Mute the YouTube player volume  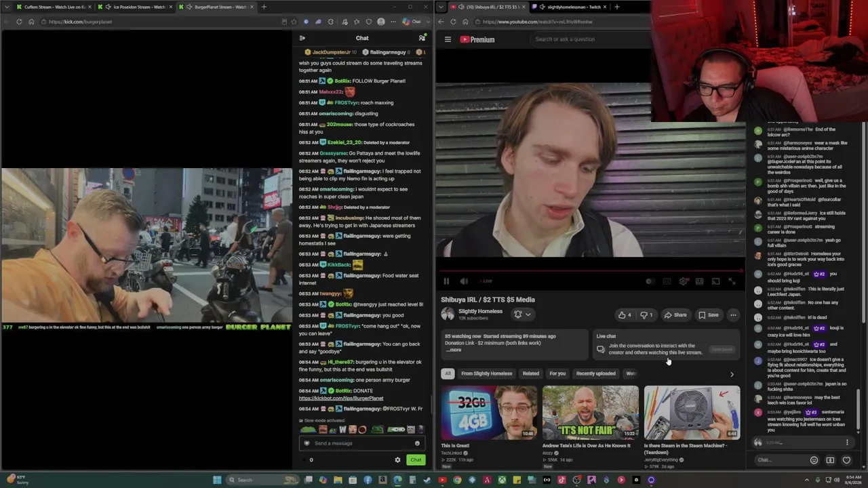464,281
